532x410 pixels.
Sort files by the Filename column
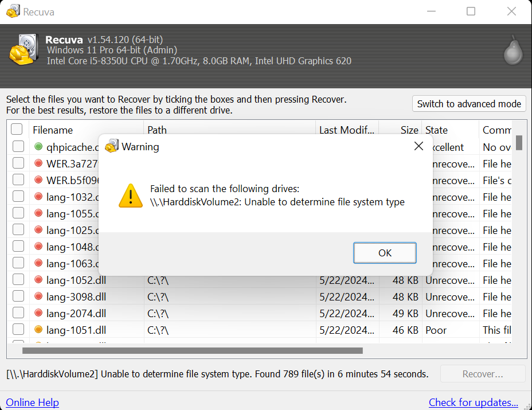[x=52, y=130]
